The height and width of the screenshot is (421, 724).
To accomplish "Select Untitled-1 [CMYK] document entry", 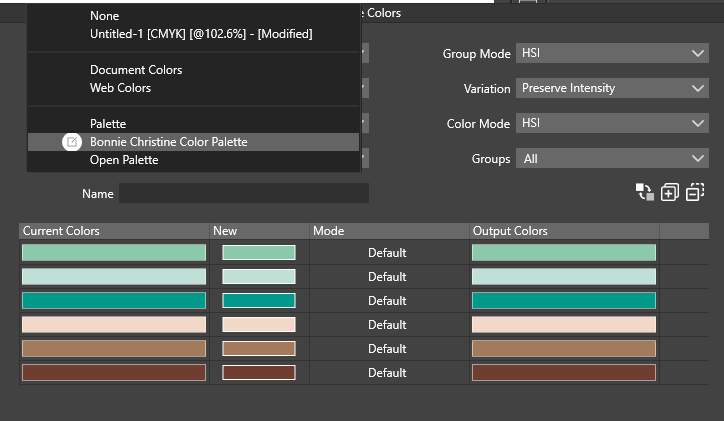I will pos(200,34).
